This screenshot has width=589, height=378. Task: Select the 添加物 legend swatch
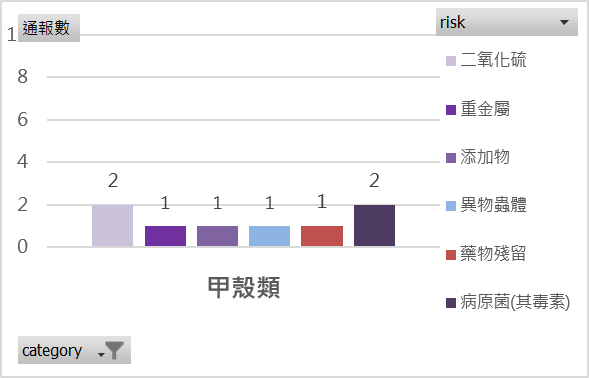(x=451, y=158)
